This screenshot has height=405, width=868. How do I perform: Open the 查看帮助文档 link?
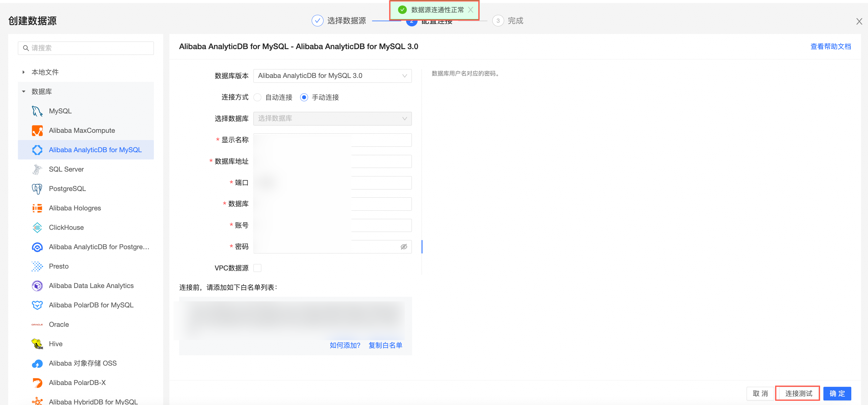[830, 46]
